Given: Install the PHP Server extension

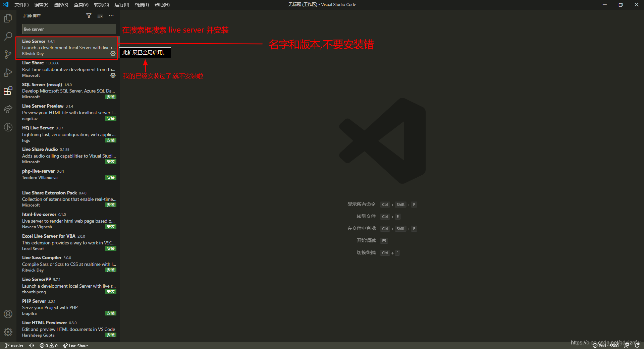Looking at the screenshot, I should pyautogui.click(x=111, y=313).
